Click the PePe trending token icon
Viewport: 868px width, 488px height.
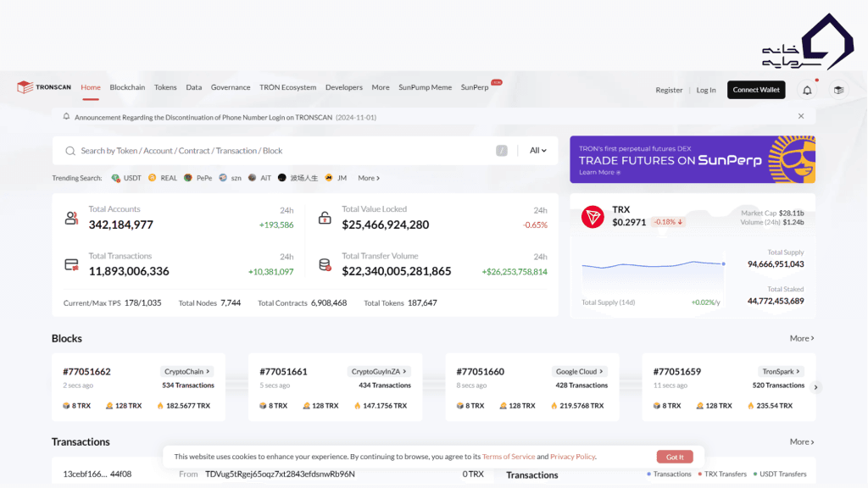point(188,178)
